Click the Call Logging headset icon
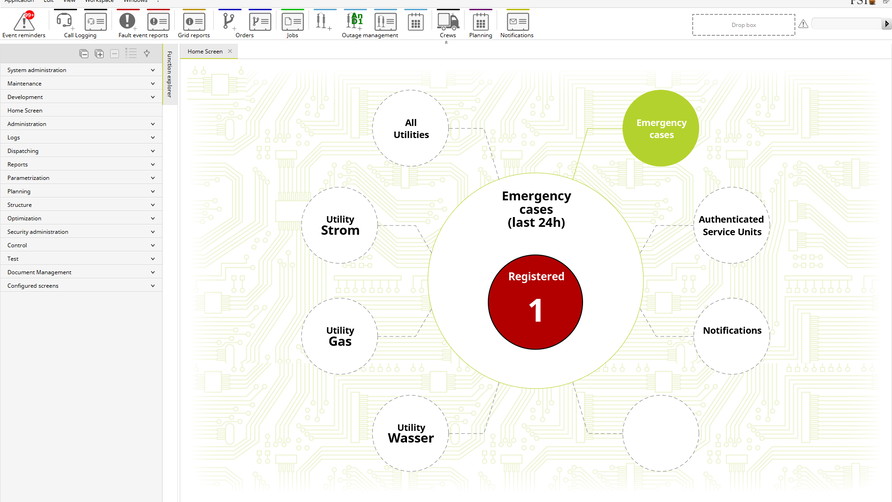 click(66, 21)
